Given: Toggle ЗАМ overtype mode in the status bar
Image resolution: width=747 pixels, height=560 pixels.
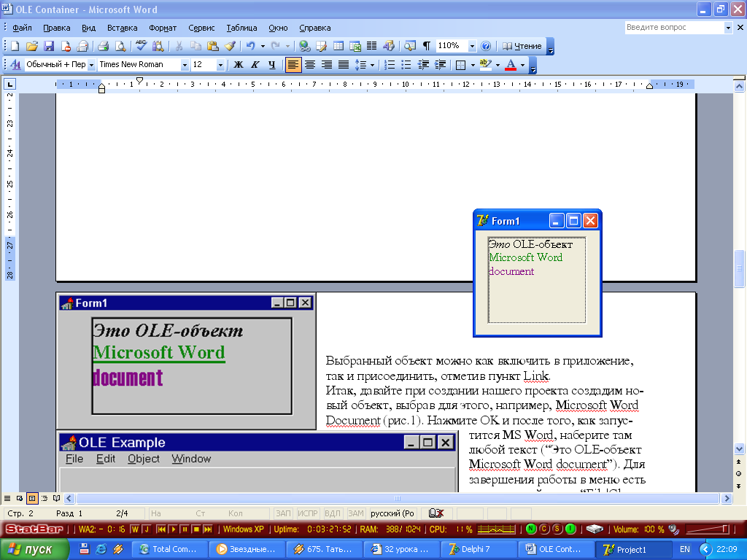Looking at the screenshot, I should (355, 513).
